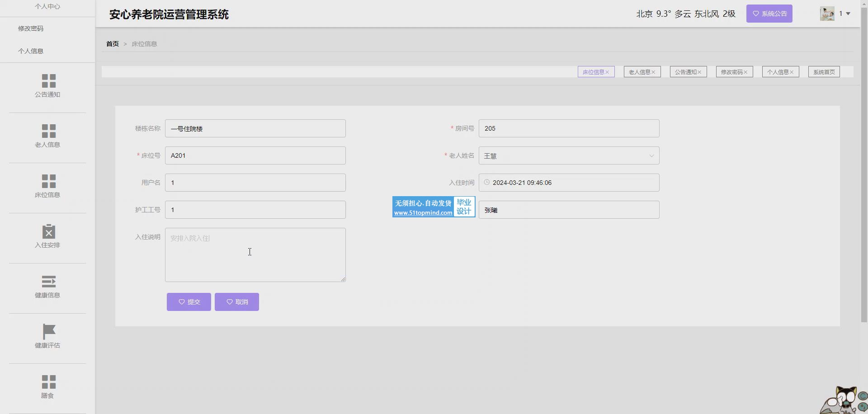Click the 入住时间 date field
Image resolution: width=868 pixels, height=414 pixels.
pos(569,183)
